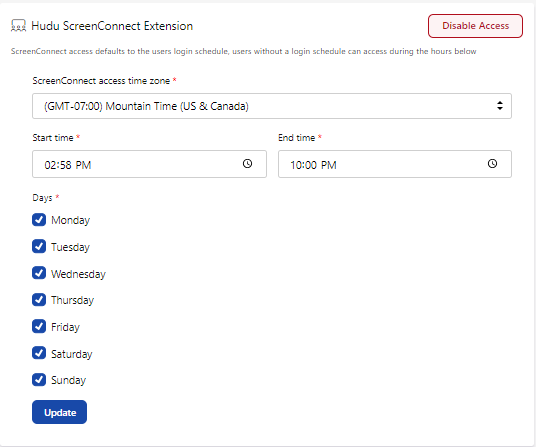This screenshot has width=536, height=447.
Task: Open the ScreenConnect access time zone dropdown
Action: coord(272,106)
